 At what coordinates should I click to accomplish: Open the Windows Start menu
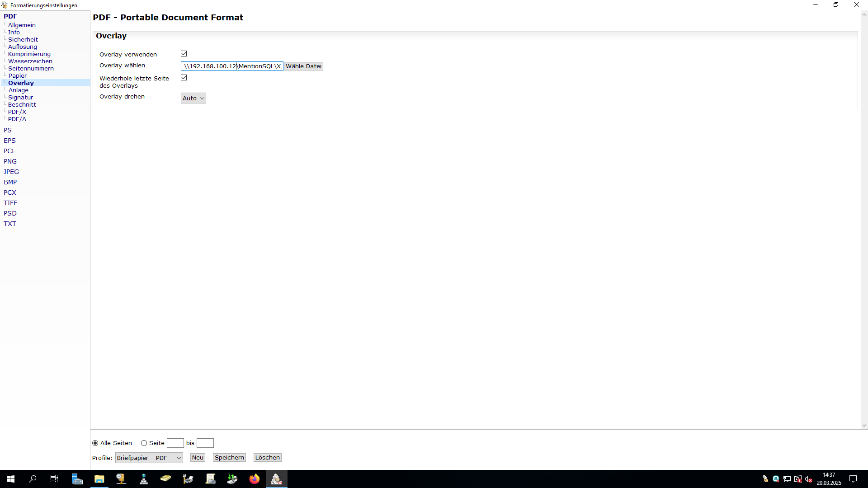click(x=11, y=479)
